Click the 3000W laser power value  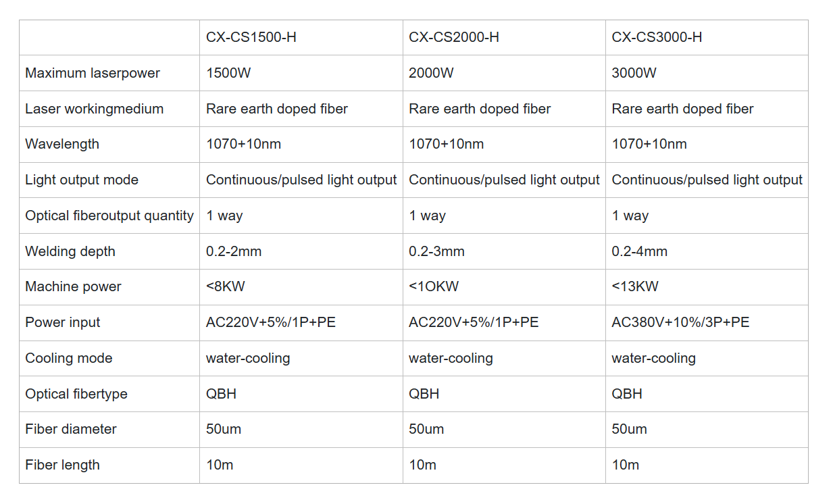(x=634, y=73)
